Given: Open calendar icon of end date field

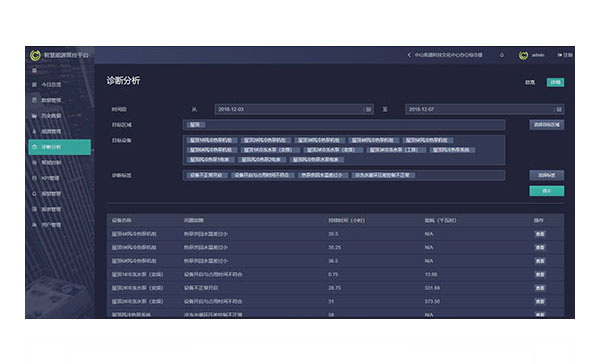Looking at the screenshot, I should tap(559, 109).
